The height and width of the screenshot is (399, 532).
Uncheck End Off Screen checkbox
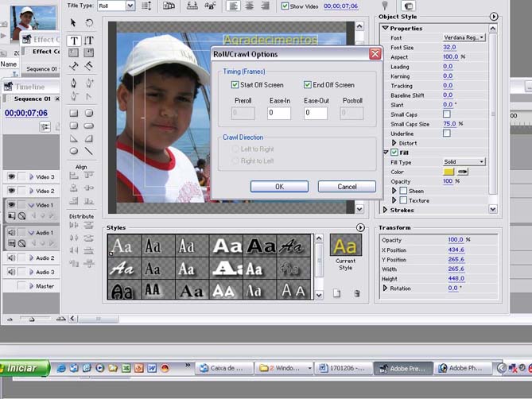tap(307, 85)
